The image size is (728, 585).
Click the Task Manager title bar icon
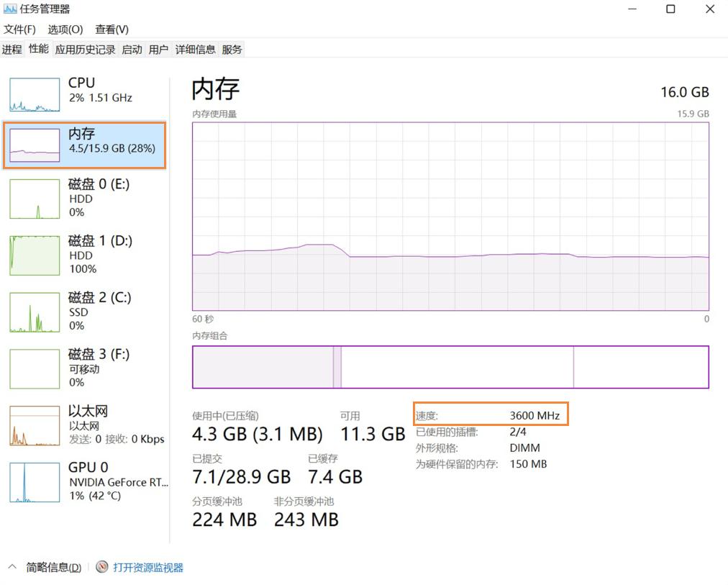coord(10,8)
